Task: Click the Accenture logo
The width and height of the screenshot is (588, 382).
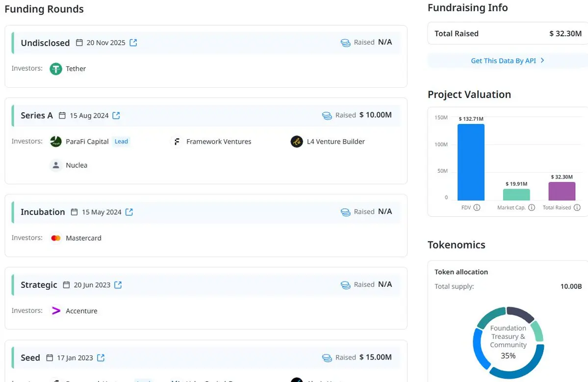Action: pyautogui.click(x=56, y=311)
